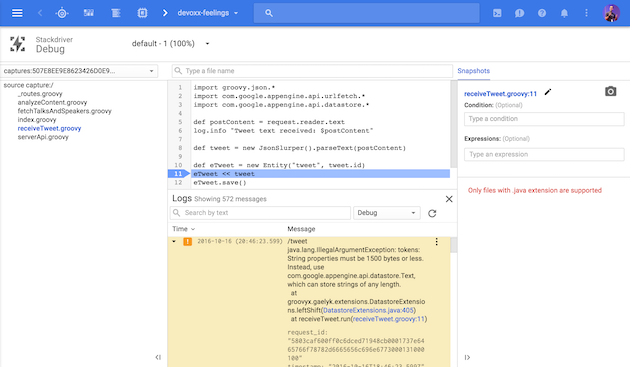The width and height of the screenshot is (630, 367).
Task: Open the hamburger navigation menu
Action: tap(17, 13)
